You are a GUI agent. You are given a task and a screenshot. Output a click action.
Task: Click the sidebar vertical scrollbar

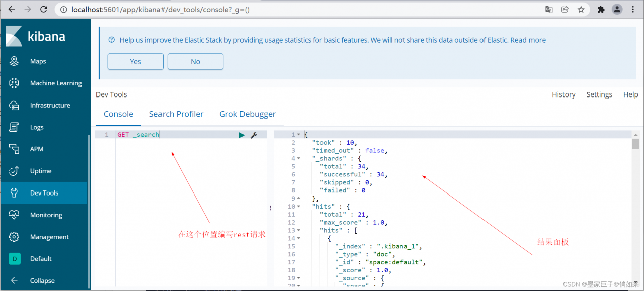coord(89,211)
